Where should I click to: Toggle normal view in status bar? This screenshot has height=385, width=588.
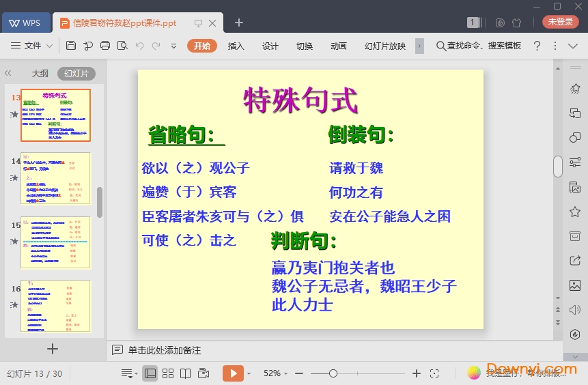[x=150, y=373]
